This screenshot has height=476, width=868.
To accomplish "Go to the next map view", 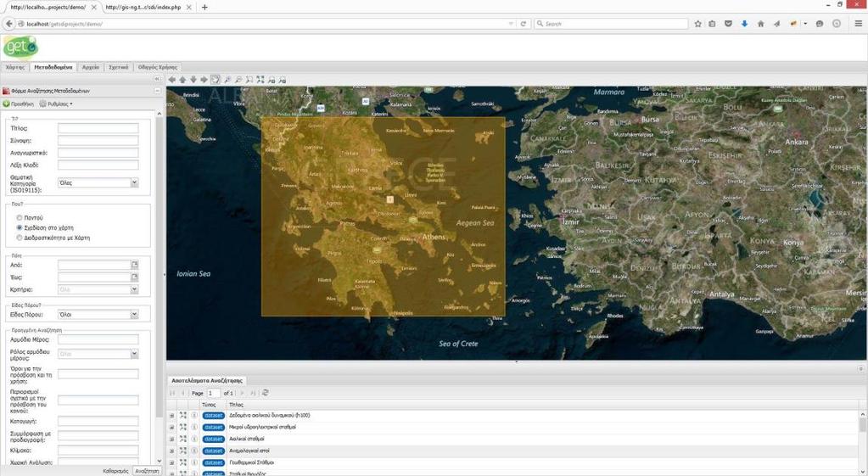I will pyautogui.click(x=283, y=80).
